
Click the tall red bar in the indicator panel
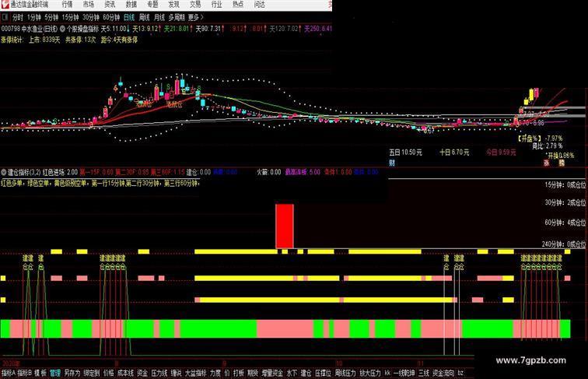click(x=285, y=226)
